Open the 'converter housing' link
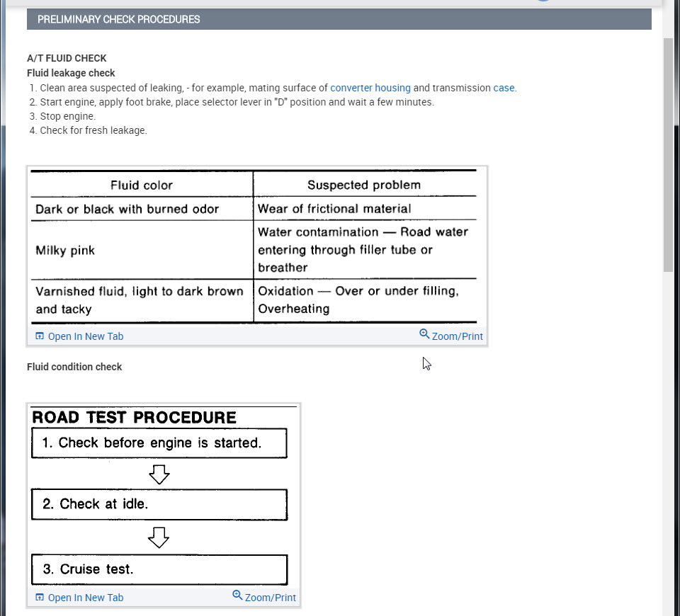This screenshot has width=680, height=616. (x=370, y=88)
